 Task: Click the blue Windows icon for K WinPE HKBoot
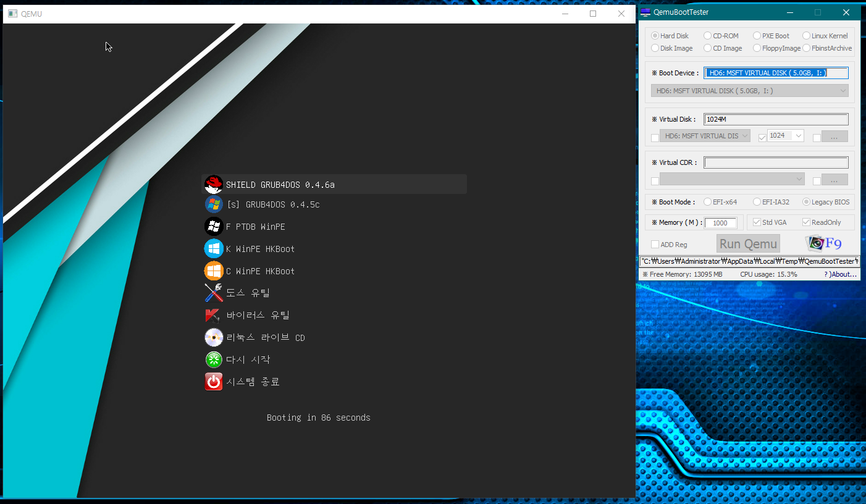point(214,249)
